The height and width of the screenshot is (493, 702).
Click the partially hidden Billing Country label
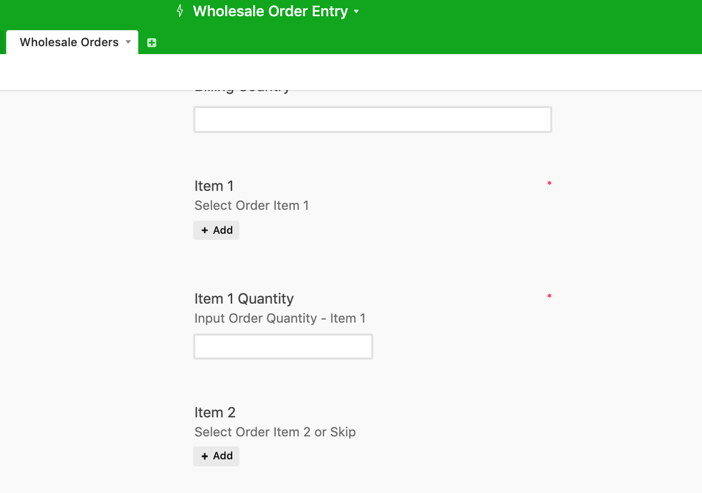point(242,89)
